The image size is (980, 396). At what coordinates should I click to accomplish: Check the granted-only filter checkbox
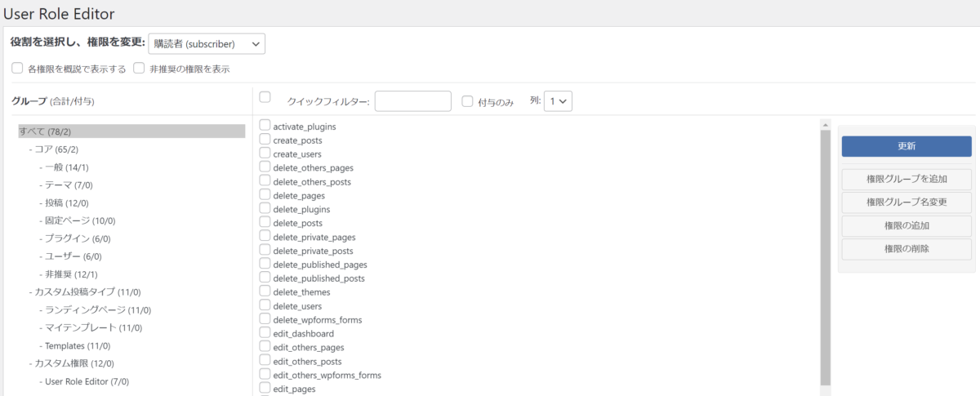[468, 101]
